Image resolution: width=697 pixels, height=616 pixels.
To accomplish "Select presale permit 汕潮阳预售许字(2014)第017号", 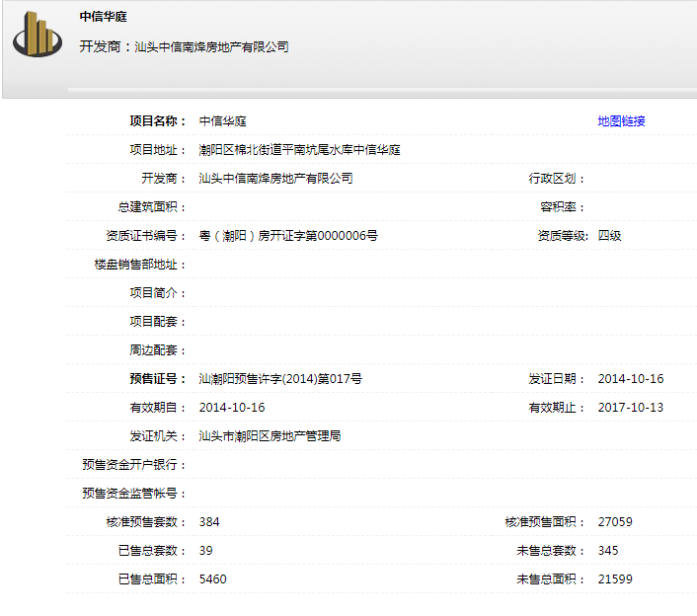I will [x=280, y=379].
